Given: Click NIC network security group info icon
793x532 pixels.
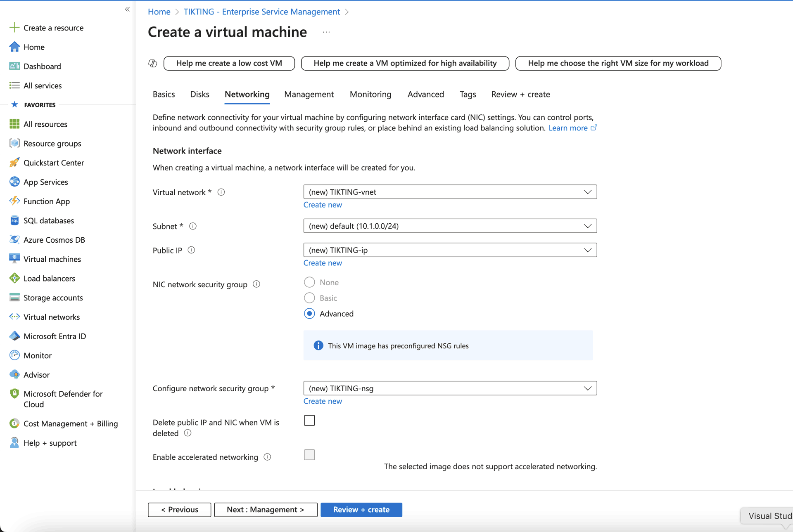Looking at the screenshot, I should 256,284.
